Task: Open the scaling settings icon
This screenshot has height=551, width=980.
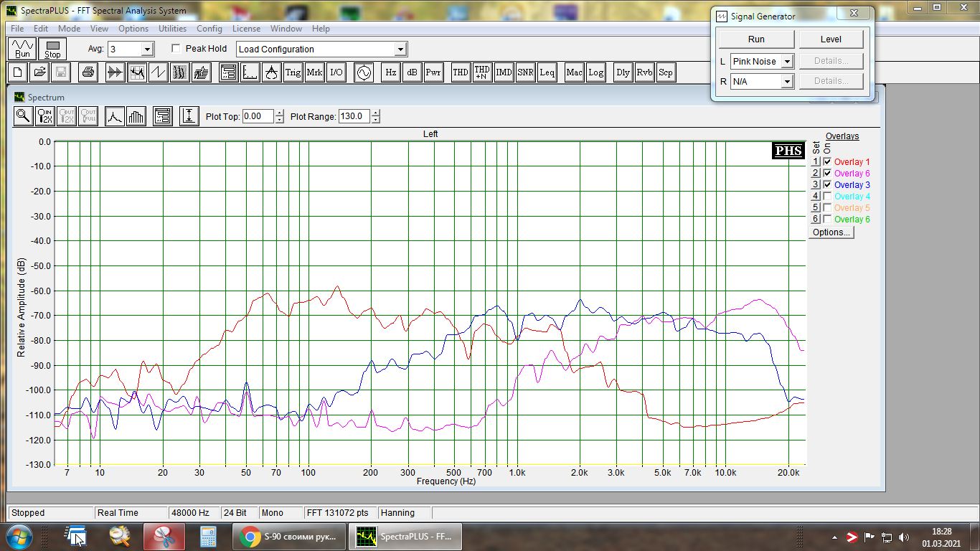Action: (x=250, y=72)
